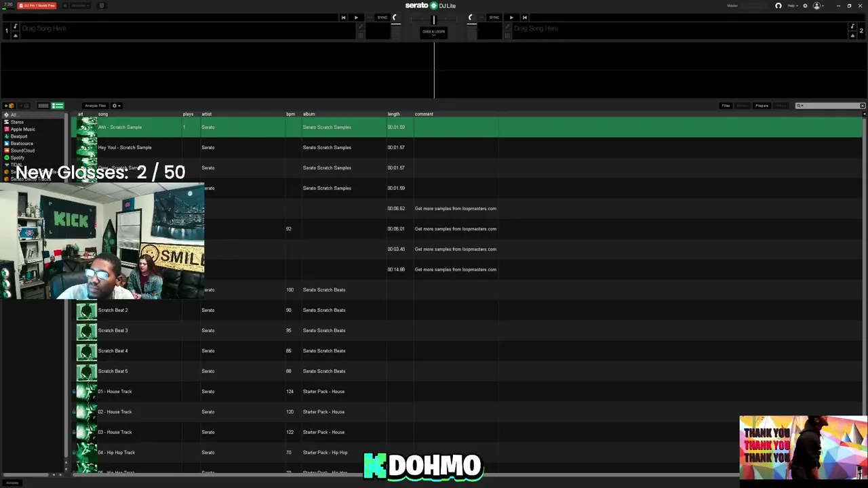Select Stems in the sidebar
The width and height of the screenshot is (868, 488).
pyautogui.click(x=17, y=122)
